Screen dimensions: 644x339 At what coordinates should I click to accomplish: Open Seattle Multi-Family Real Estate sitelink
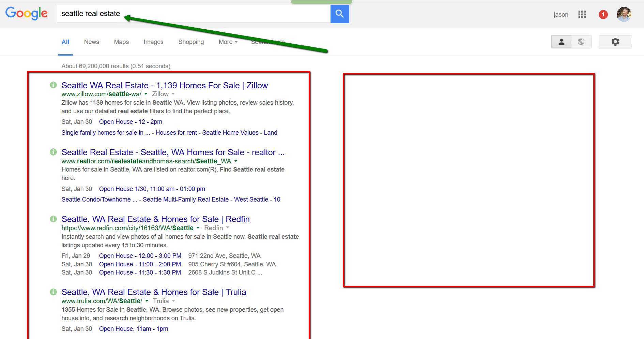point(186,200)
